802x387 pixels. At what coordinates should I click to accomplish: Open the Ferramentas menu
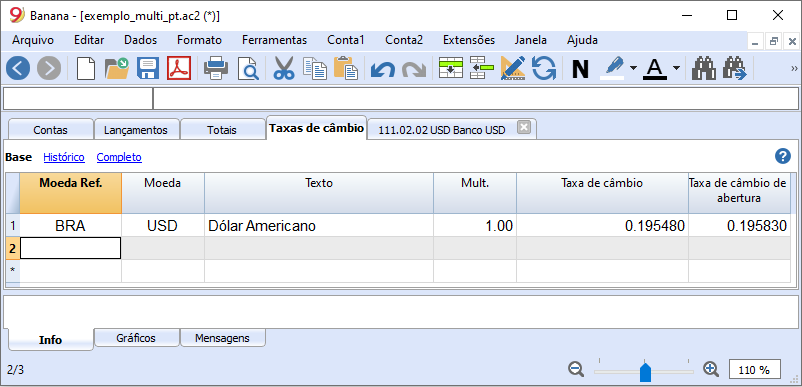(275, 40)
